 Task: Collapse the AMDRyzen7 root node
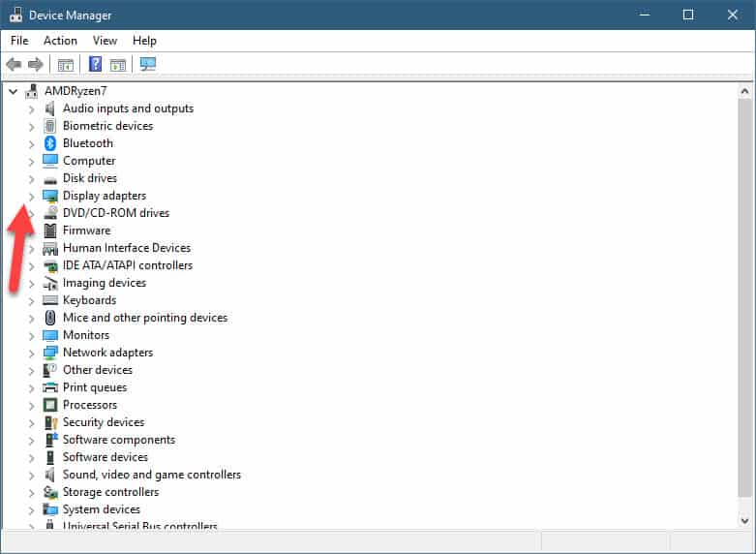pyautogui.click(x=13, y=91)
